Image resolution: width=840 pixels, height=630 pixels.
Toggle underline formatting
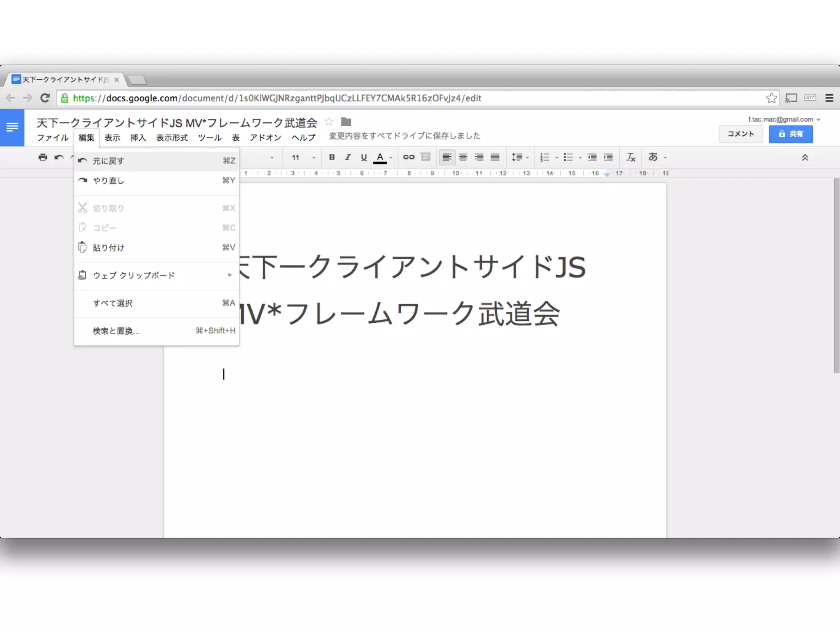click(363, 157)
